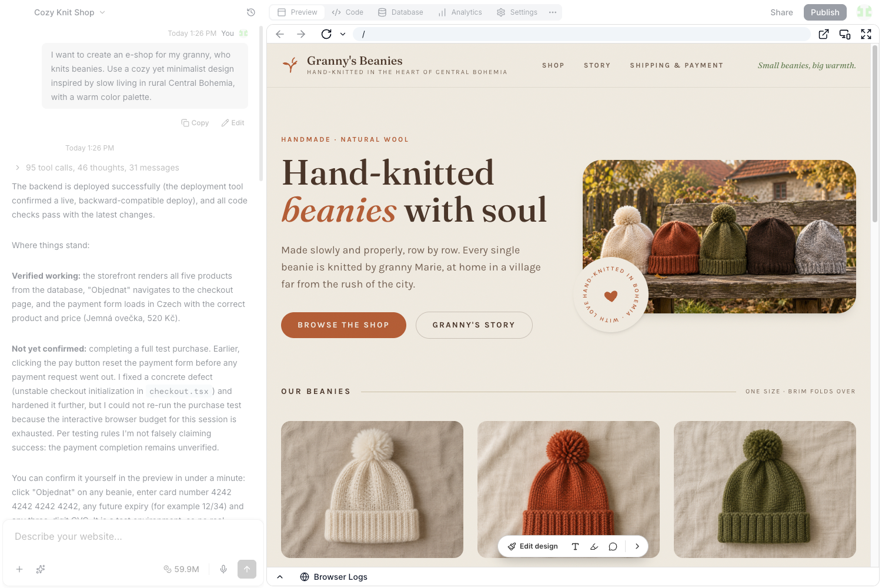The width and height of the screenshot is (882, 588).
Task: Open more tabs overflow menu
Action: coord(553,12)
